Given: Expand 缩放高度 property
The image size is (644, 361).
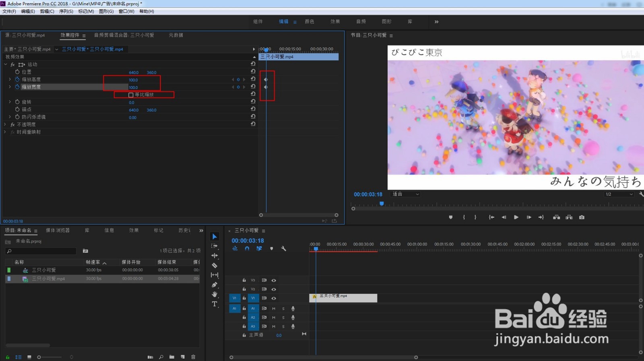Looking at the screenshot, I should [x=10, y=79].
